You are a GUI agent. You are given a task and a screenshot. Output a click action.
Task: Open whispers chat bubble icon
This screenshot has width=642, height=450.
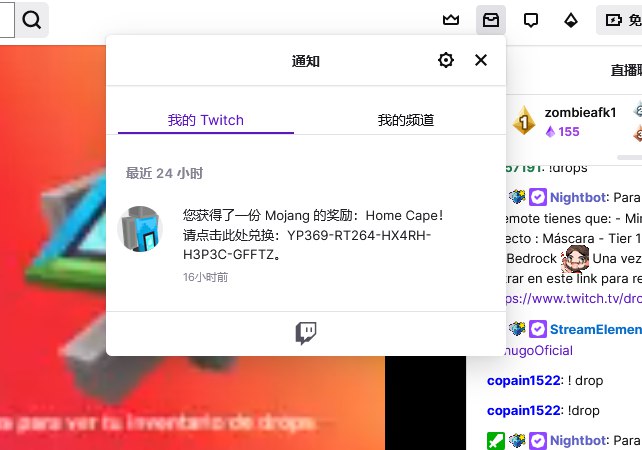[531, 20]
